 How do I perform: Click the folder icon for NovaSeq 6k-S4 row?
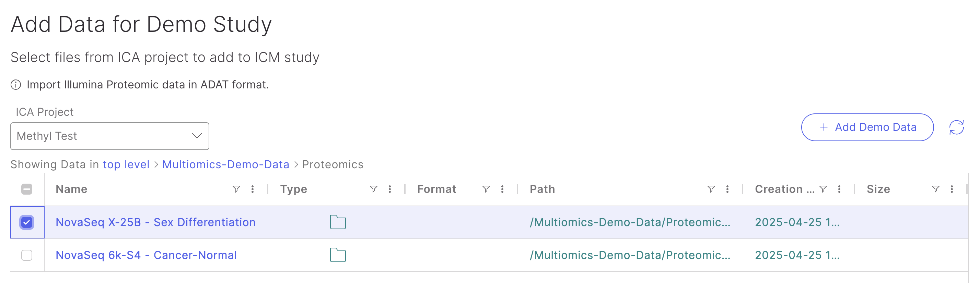pos(337,255)
